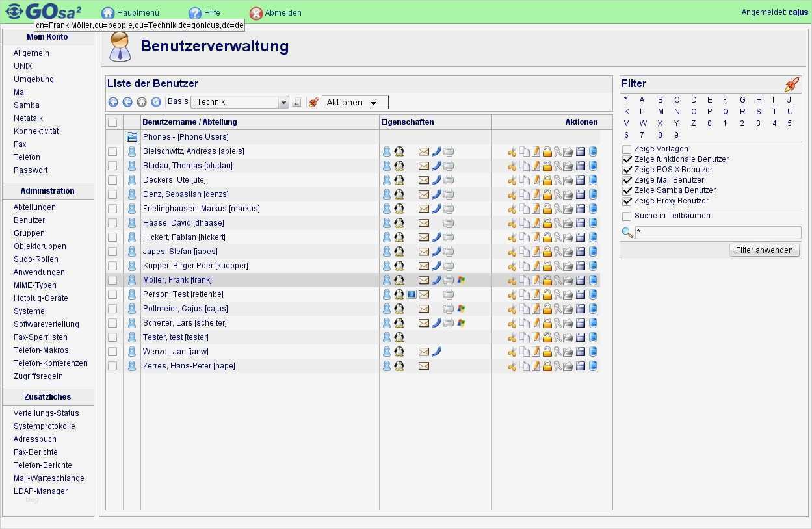Enable Zeige Vorlagen checkbox
812x529 pixels.
pyautogui.click(x=627, y=149)
